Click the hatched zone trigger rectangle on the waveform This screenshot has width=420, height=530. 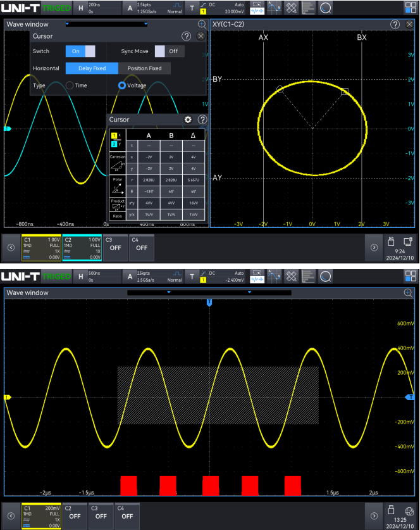pos(218,395)
